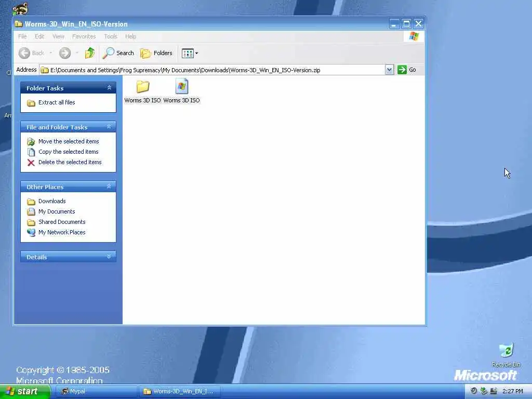Screen dimensions: 532x399
Task: Click the My Documents folder icon
Action: (x=31, y=212)
